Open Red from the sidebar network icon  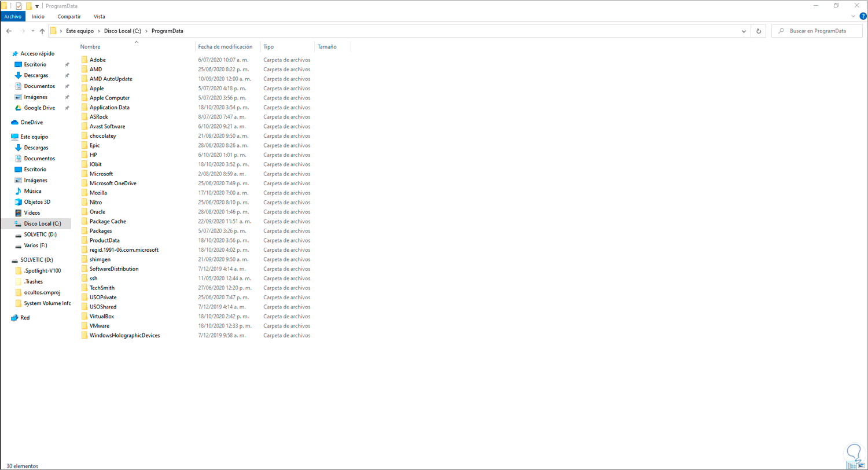coord(16,317)
